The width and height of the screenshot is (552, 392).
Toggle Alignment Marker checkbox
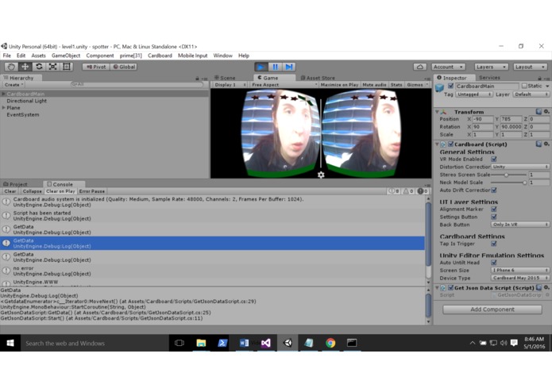(494, 209)
